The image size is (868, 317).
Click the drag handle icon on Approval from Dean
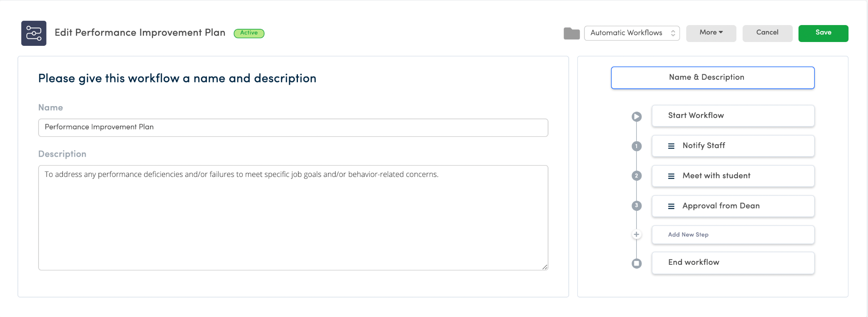671,206
